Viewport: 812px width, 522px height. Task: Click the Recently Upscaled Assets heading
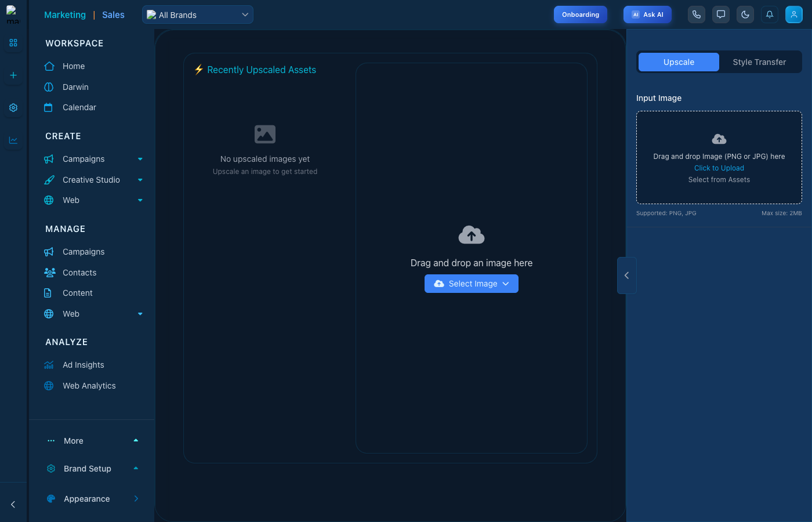pyautogui.click(x=262, y=70)
